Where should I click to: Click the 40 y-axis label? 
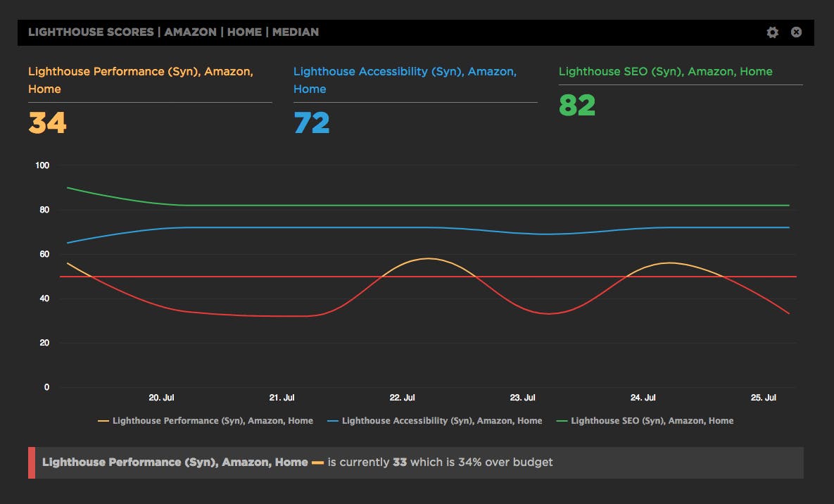[44, 298]
